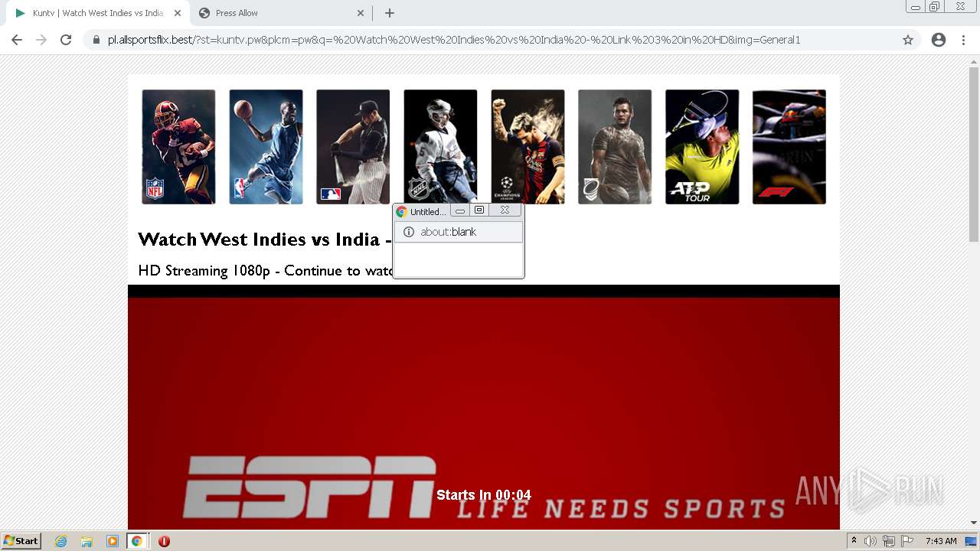Reload the current page
This screenshot has height=551, width=980.
click(x=66, y=40)
